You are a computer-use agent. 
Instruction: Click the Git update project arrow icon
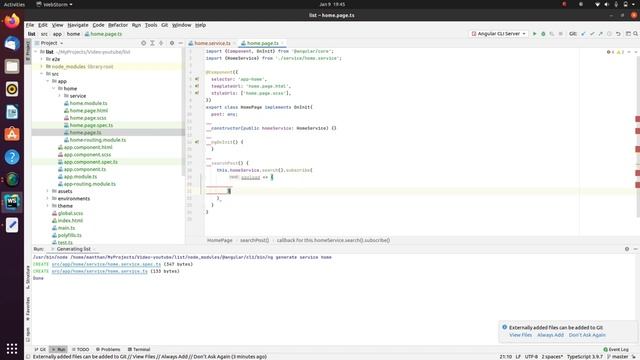583,34
